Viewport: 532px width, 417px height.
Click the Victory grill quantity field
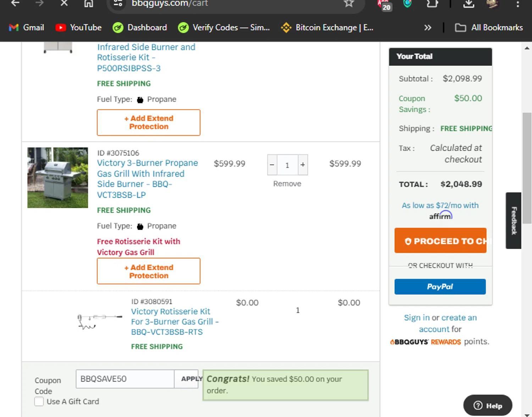pyautogui.click(x=287, y=165)
